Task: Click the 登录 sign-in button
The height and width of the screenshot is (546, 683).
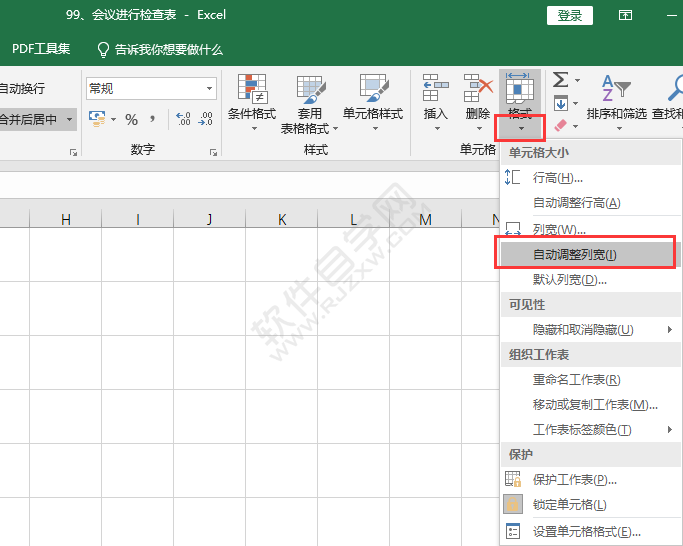Action: 570,16
